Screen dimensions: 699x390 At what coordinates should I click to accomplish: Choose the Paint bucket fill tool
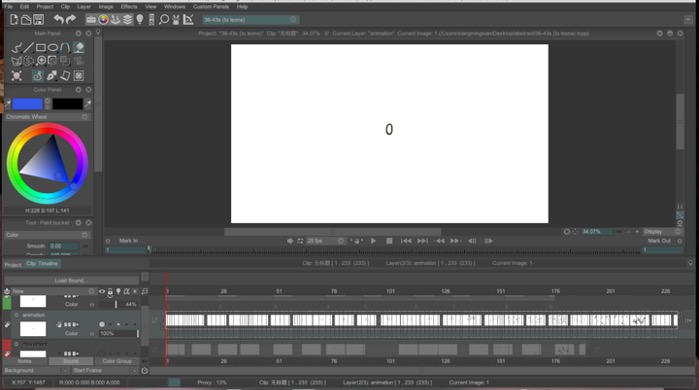[x=79, y=47]
